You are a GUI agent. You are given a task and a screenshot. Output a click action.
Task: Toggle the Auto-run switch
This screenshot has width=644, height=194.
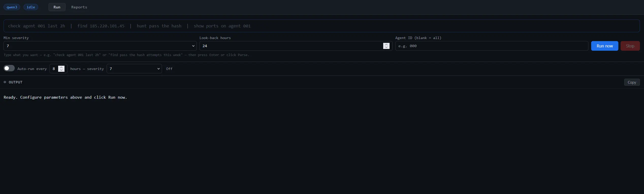coord(9,68)
